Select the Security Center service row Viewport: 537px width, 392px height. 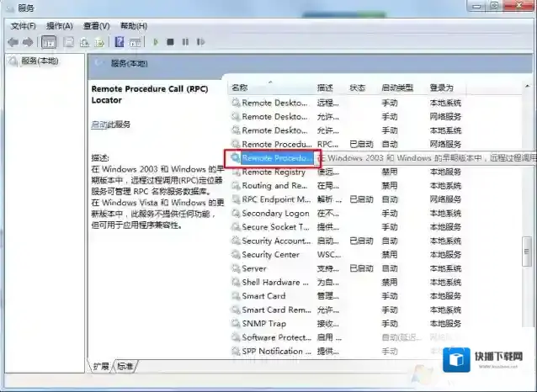(270, 254)
